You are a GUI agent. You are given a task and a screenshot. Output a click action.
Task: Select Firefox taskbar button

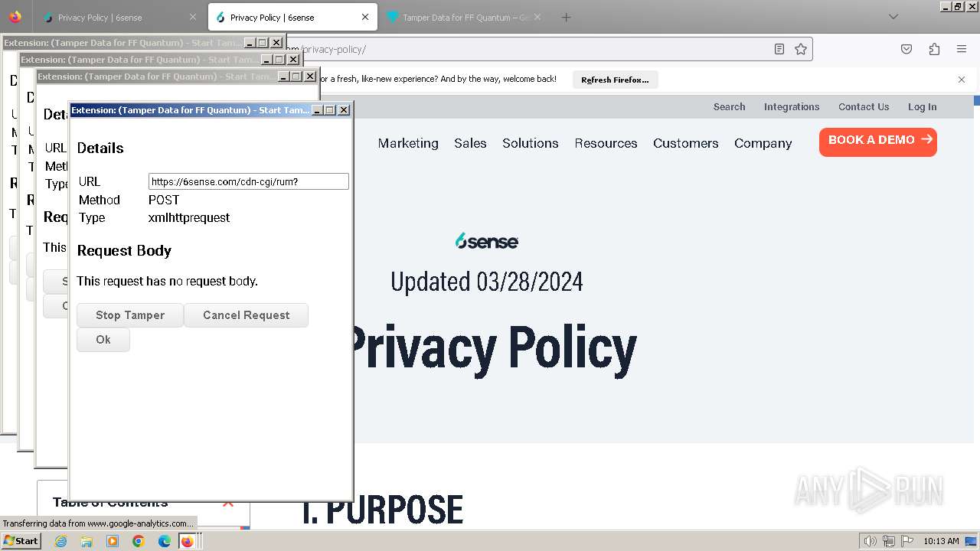click(188, 541)
